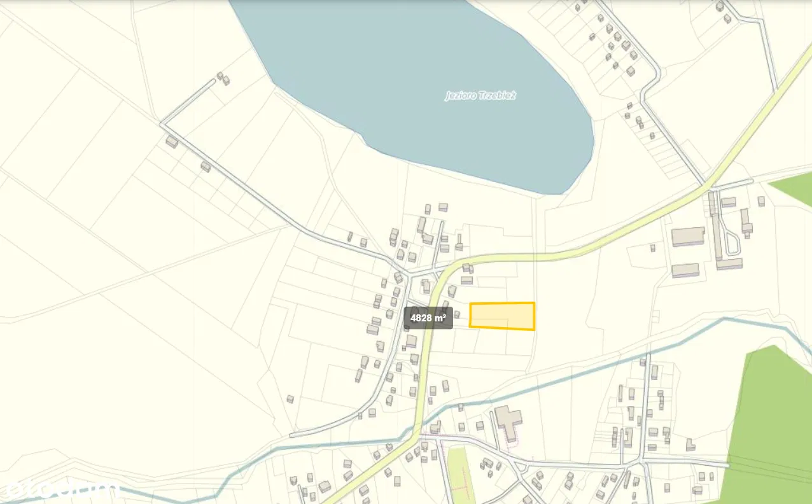Select the large L-shaped building south of river
The height and width of the screenshot is (504, 812).
click(508, 423)
